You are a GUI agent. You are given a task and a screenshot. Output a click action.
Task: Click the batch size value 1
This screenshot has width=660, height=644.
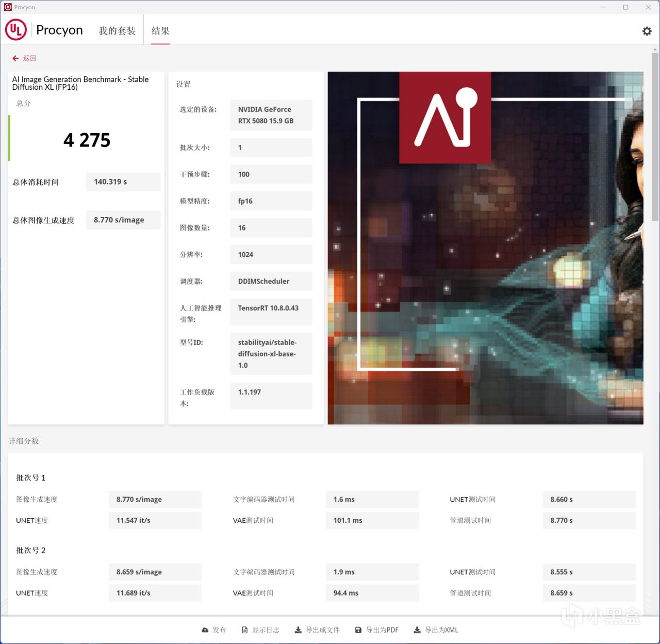(x=271, y=147)
